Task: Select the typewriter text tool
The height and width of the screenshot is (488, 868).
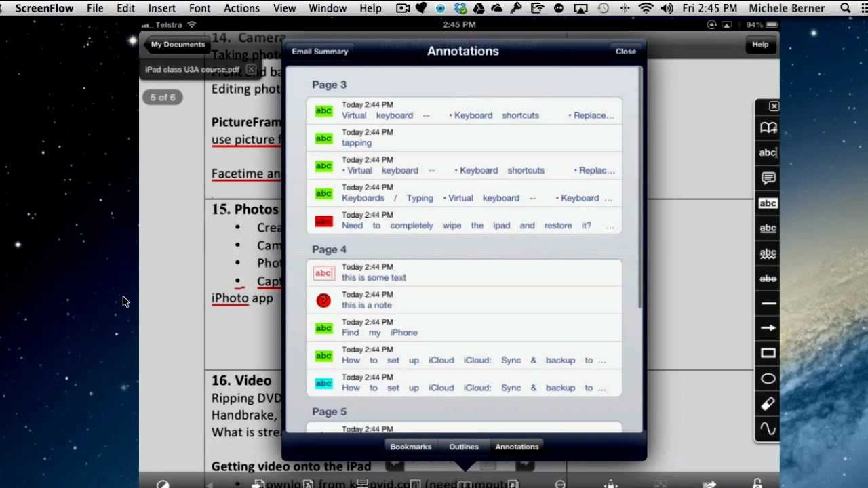Action: click(x=768, y=152)
